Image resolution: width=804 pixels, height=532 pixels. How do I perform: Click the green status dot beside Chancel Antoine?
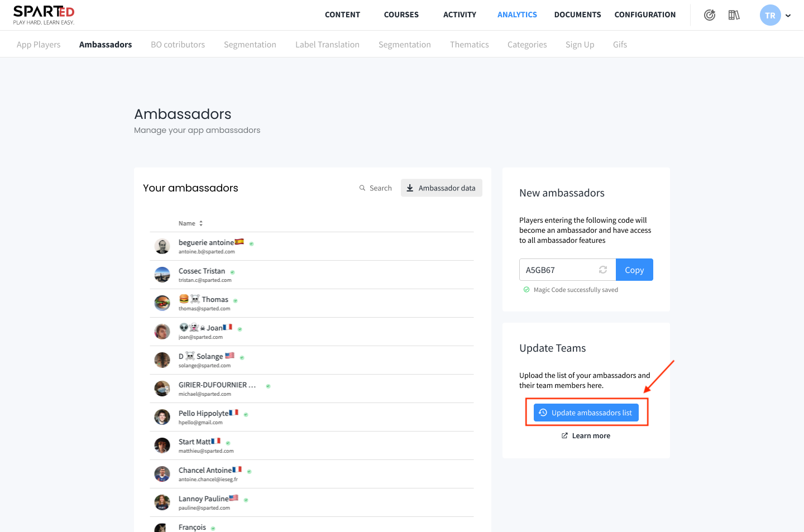coord(249,472)
